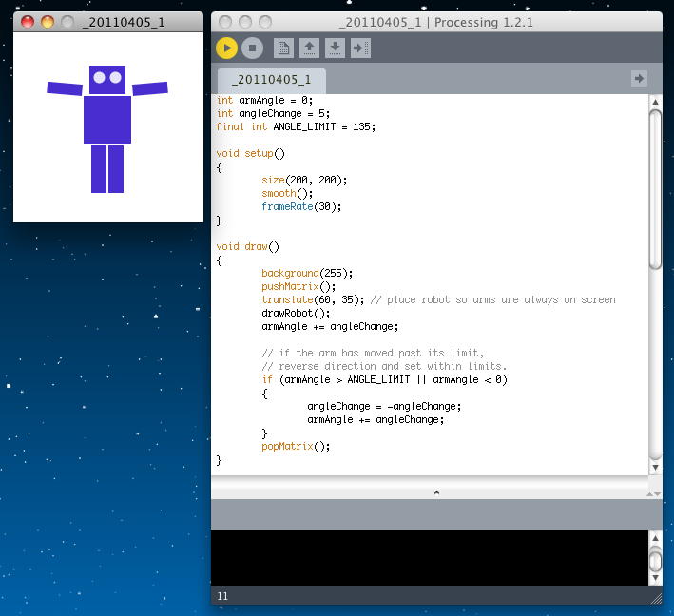Place cursor on the drawRobot(); line
This screenshot has width=674, height=616.
coord(296,313)
